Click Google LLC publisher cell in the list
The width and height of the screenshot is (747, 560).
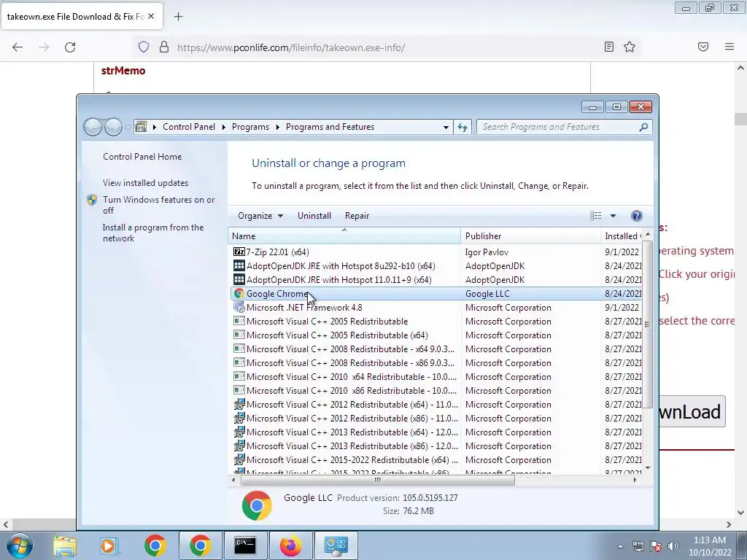click(x=487, y=293)
